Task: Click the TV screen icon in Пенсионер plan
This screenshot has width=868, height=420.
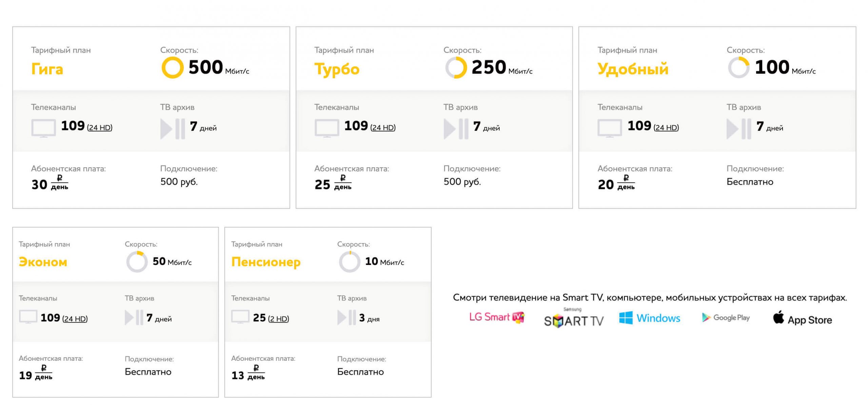Action: tap(240, 317)
